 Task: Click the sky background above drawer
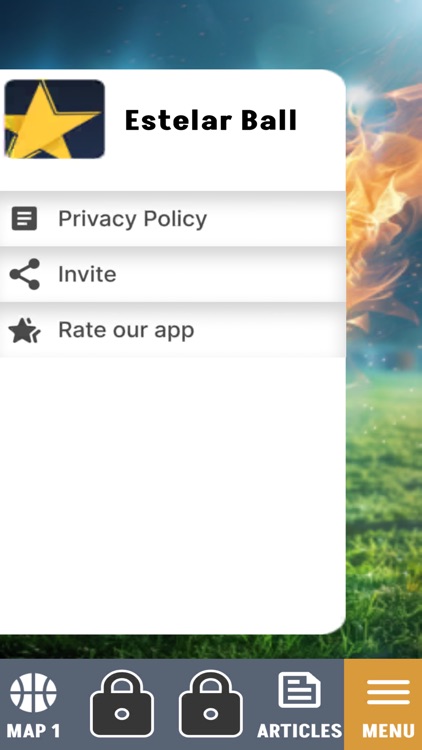click(x=211, y=33)
